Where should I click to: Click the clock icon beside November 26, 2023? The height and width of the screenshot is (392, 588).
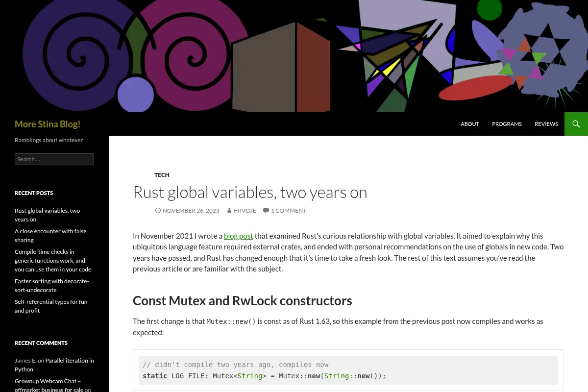tap(158, 211)
